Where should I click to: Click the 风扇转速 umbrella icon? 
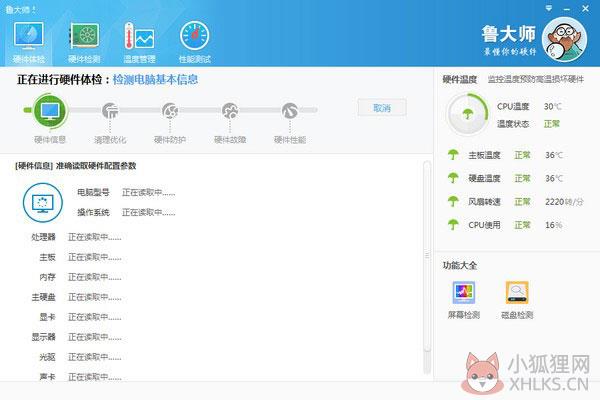click(453, 201)
